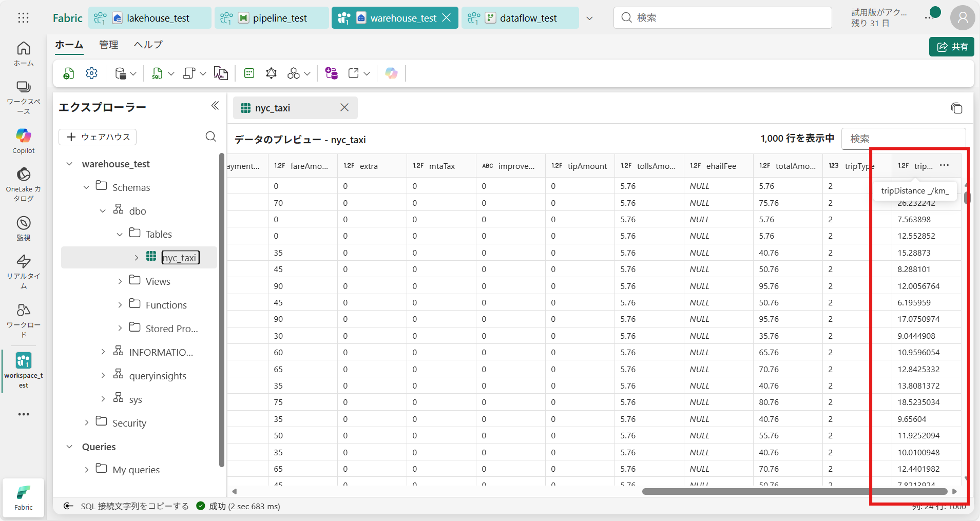Screen dimensions: 980x521
Task: Collapse the Tables folder
Action: click(x=120, y=234)
